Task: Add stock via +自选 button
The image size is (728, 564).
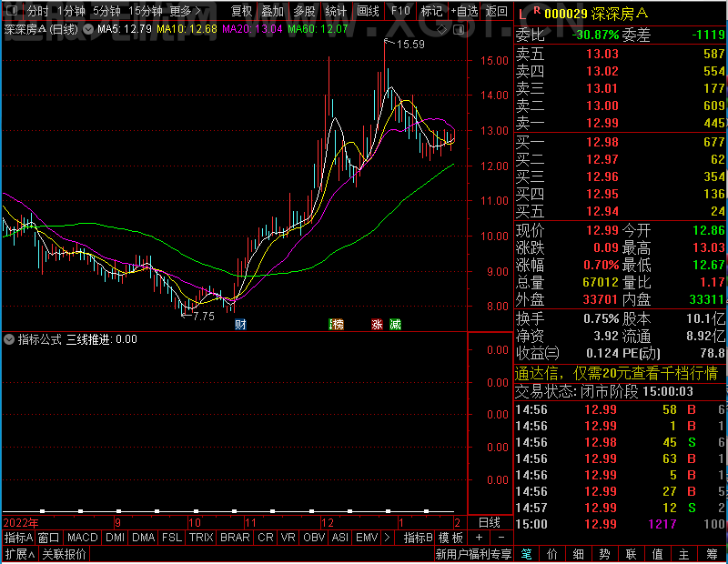Action: tap(464, 11)
